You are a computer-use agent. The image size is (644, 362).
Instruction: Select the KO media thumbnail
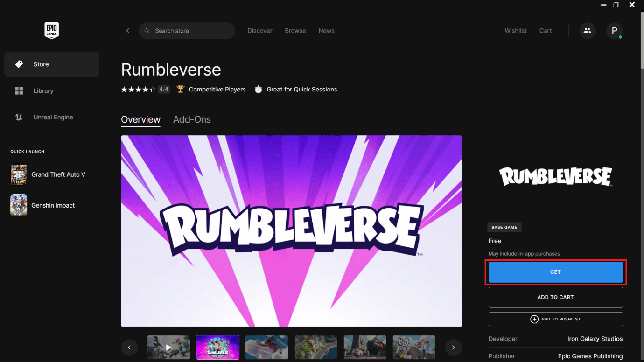pyautogui.click(x=414, y=348)
